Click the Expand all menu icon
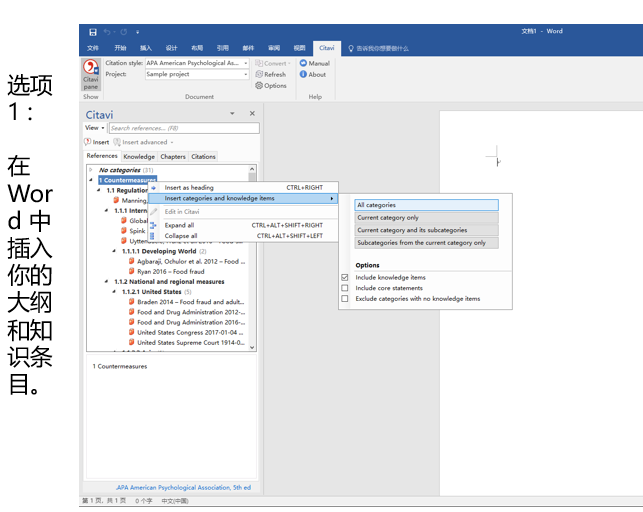This screenshot has height=512, width=643. coord(153,225)
